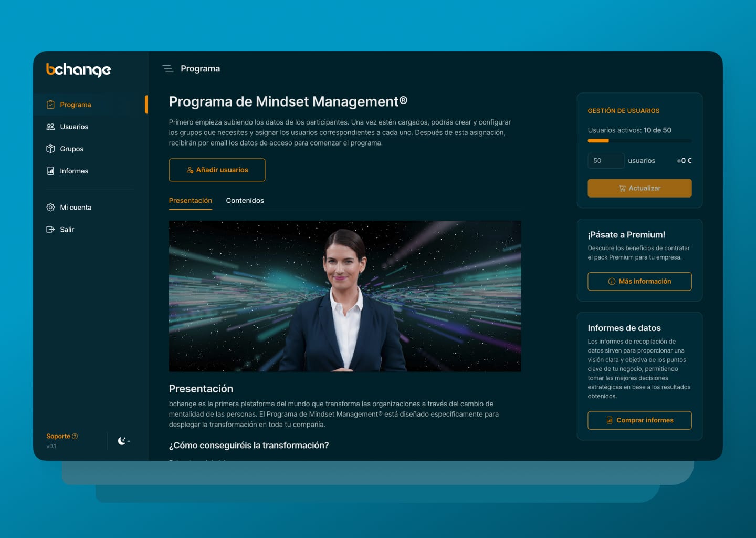Screen dimensions: 756x538
Task: Toggle dark mode with the moon icon
Action: pyautogui.click(x=122, y=441)
